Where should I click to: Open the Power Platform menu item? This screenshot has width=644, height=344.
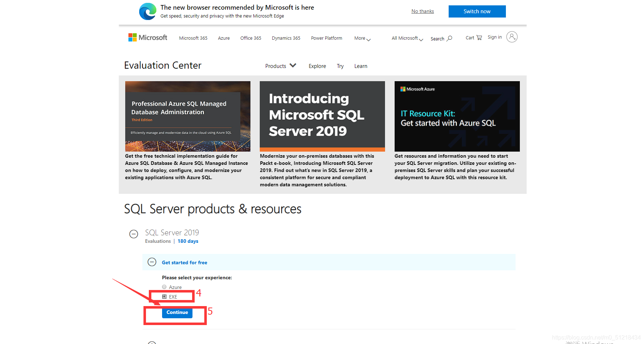(x=327, y=38)
